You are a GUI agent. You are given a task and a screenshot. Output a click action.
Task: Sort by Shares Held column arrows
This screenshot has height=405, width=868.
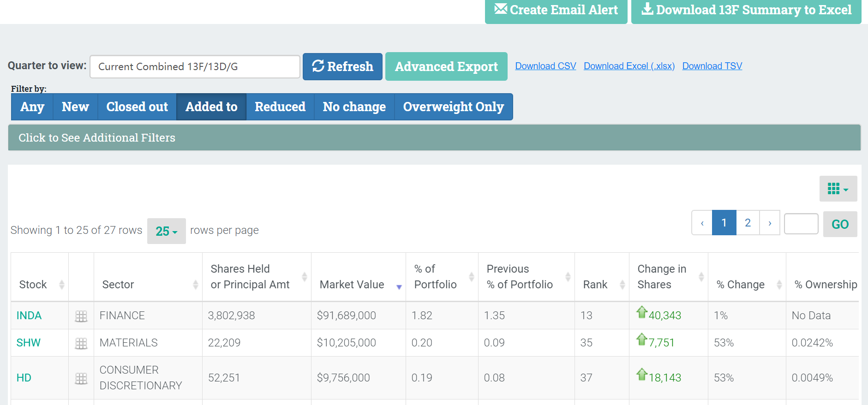click(x=305, y=277)
